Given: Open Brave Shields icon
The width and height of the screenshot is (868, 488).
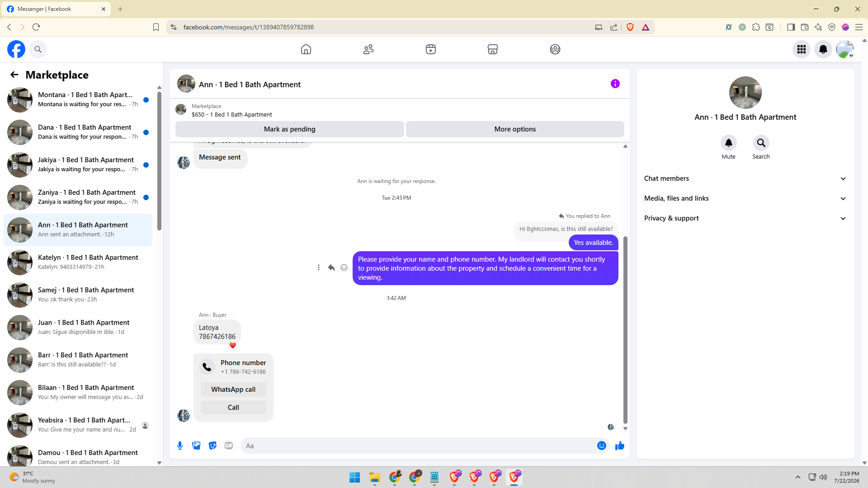Looking at the screenshot, I should (x=630, y=27).
